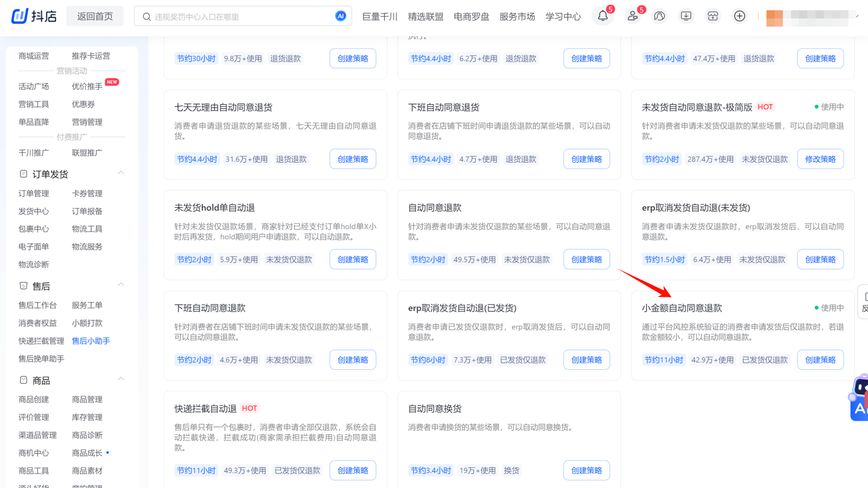Create strategy for 下班自动同意退款
Screen dimensions: 868x488
[x=353, y=360]
